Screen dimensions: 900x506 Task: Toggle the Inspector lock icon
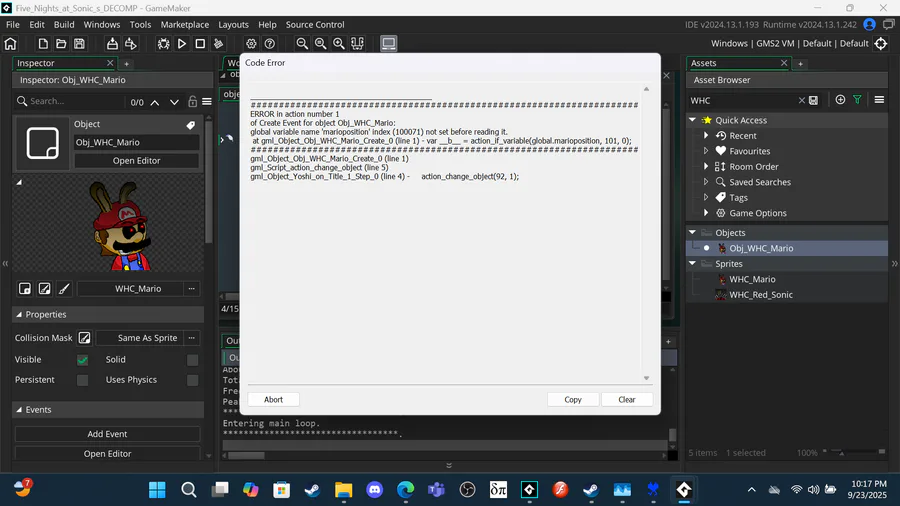[192, 102]
